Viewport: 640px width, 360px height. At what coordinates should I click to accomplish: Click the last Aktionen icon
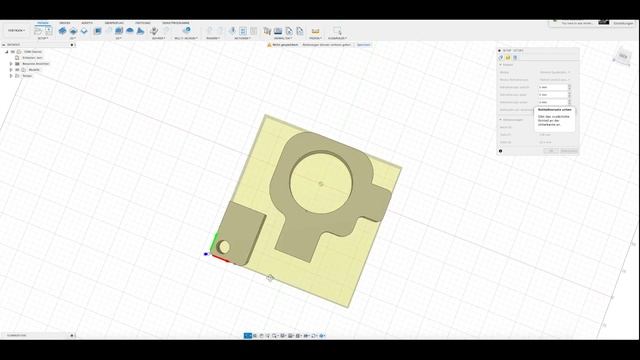tap(253, 31)
